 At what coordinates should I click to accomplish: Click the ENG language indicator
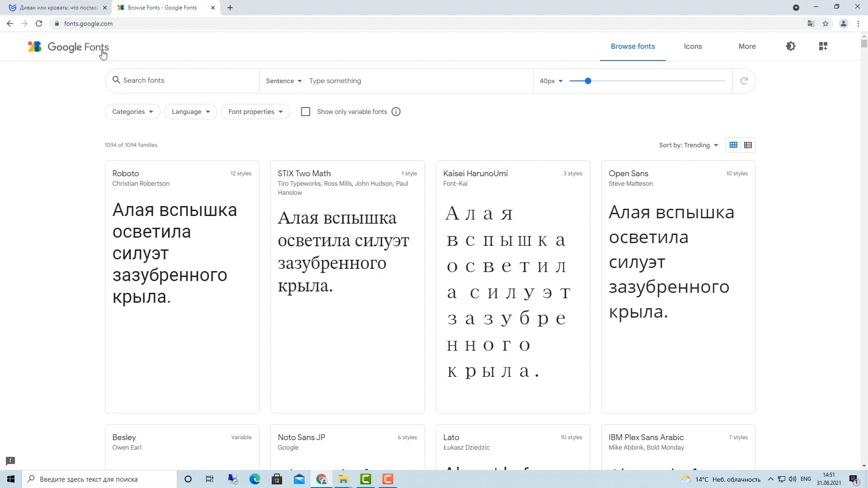pos(806,479)
